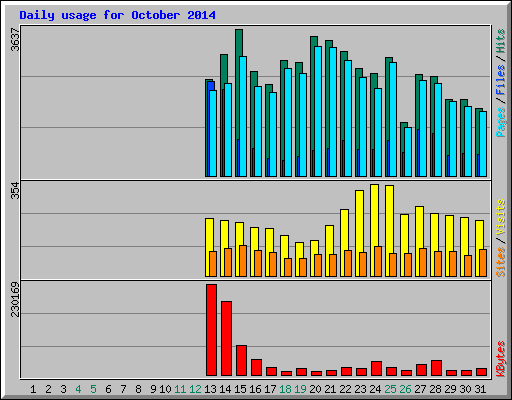The height and width of the screenshot is (400, 512).
Task: Click day 31 on the x-axis
Action: (x=480, y=389)
